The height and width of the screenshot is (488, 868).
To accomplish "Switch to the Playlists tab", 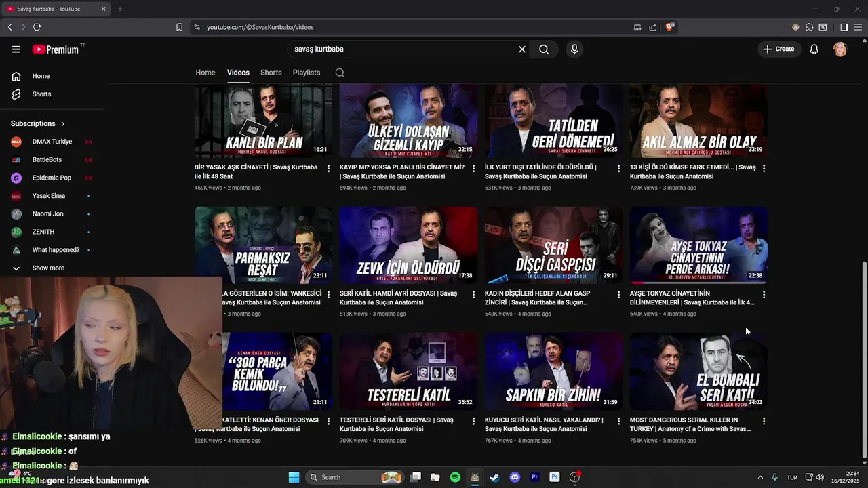I will 307,73.
